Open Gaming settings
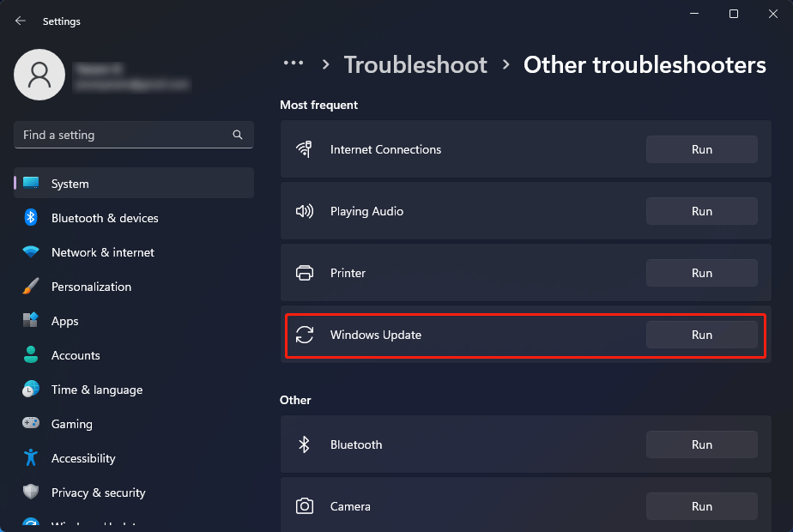Image resolution: width=793 pixels, height=532 pixels. coord(134,424)
